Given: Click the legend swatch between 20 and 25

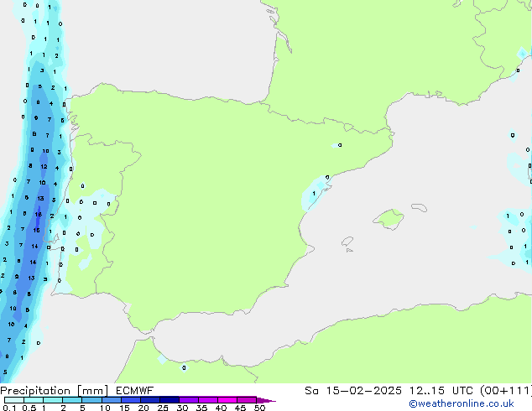Looking at the screenshot, I should point(149,400).
